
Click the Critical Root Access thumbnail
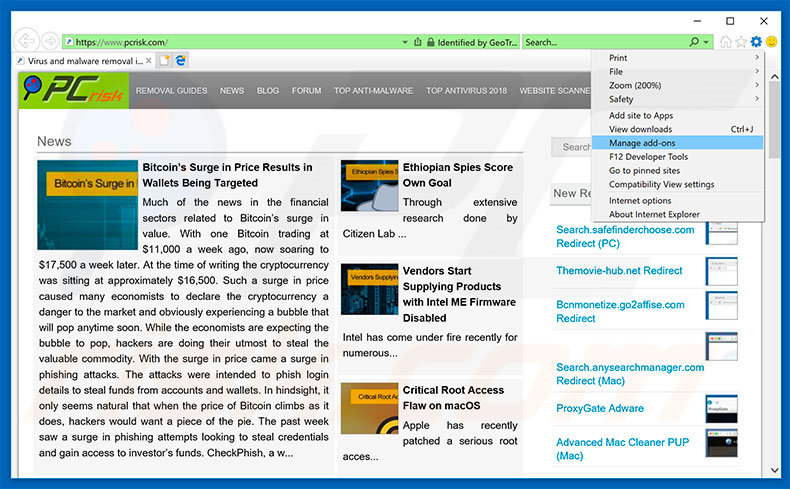[369, 408]
